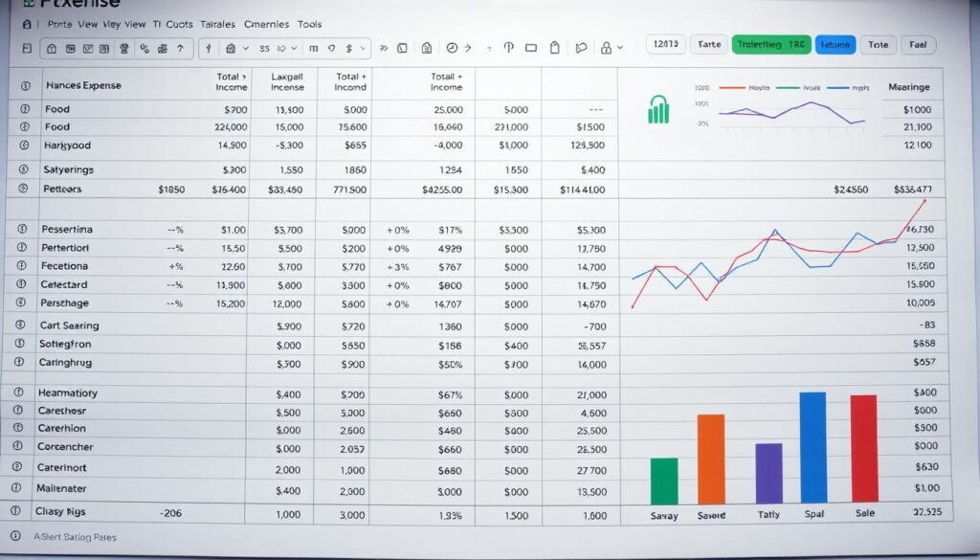Select the purple Tatly bar in the bar chart
The height and width of the screenshot is (560, 980).
768,474
